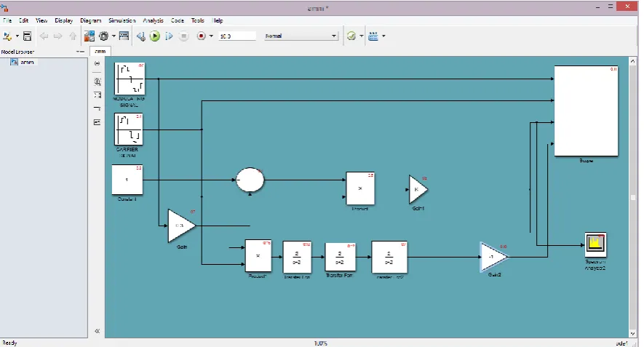Open the Display menu

coord(63,20)
